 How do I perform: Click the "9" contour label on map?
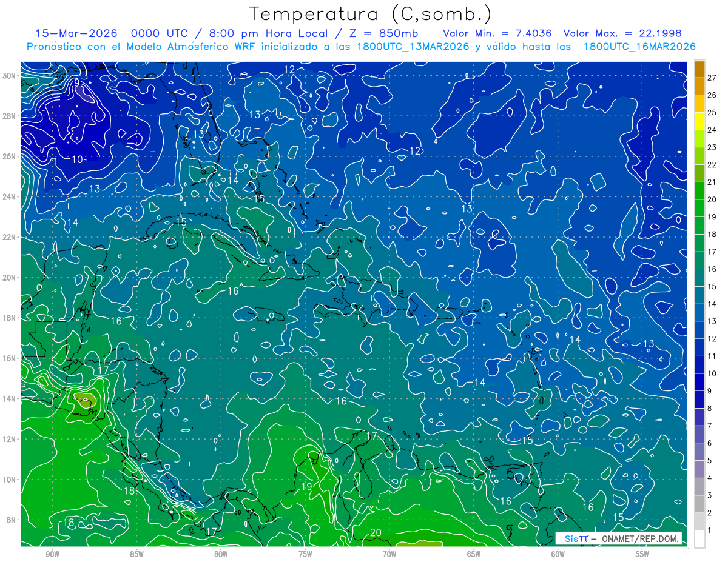pos(77,82)
